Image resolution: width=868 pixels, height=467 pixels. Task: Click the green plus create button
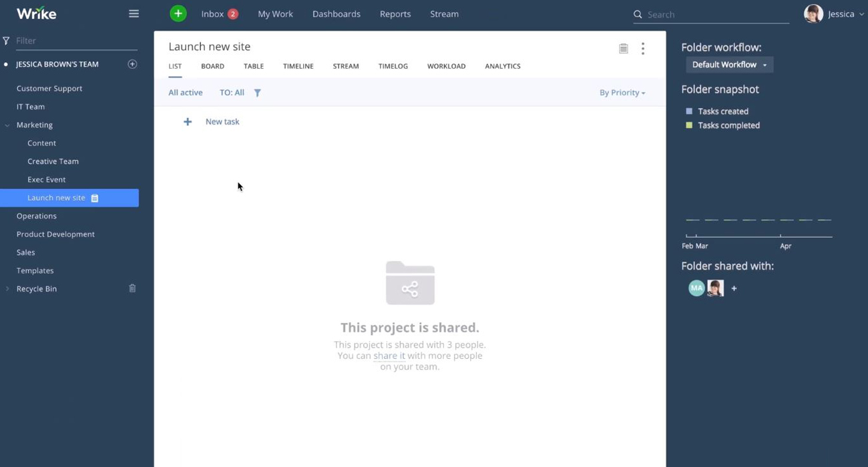coord(178,13)
